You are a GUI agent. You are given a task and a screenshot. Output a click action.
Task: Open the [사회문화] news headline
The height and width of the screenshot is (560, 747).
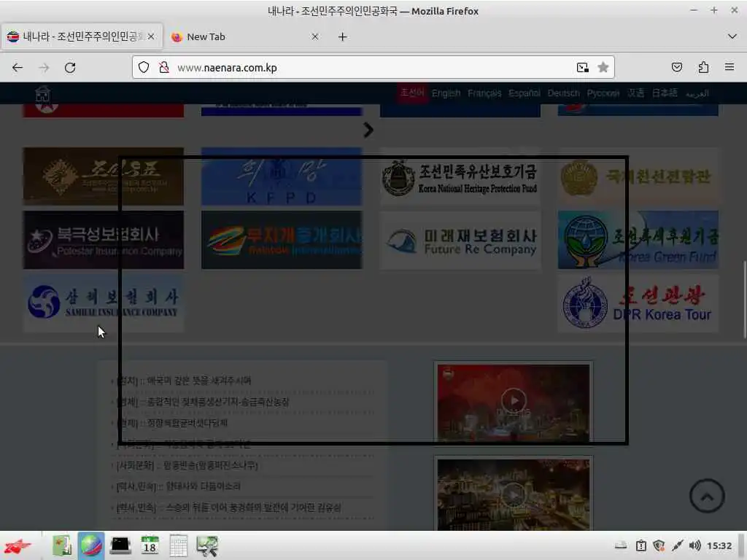tap(187, 465)
